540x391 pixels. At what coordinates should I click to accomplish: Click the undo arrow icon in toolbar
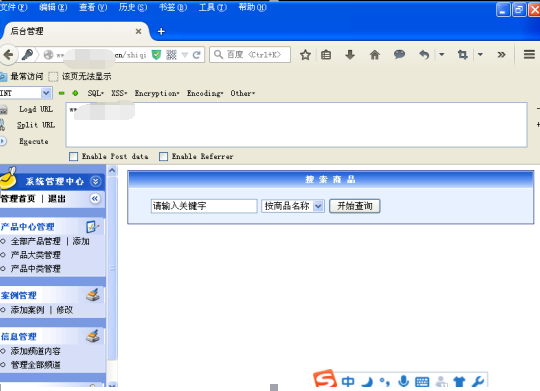424,54
